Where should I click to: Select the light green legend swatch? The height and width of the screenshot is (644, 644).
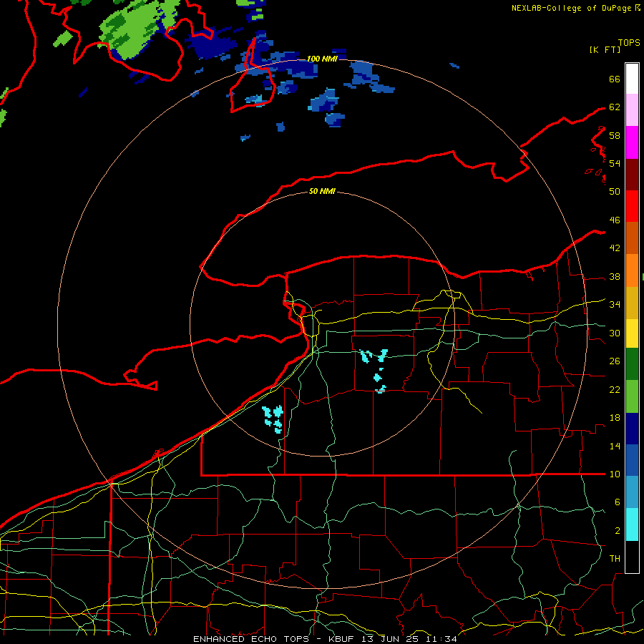[x=632, y=396]
